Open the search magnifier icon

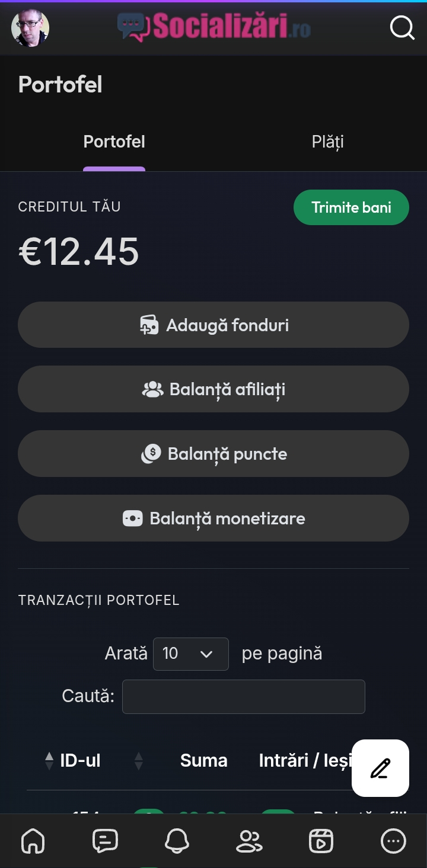tap(401, 27)
